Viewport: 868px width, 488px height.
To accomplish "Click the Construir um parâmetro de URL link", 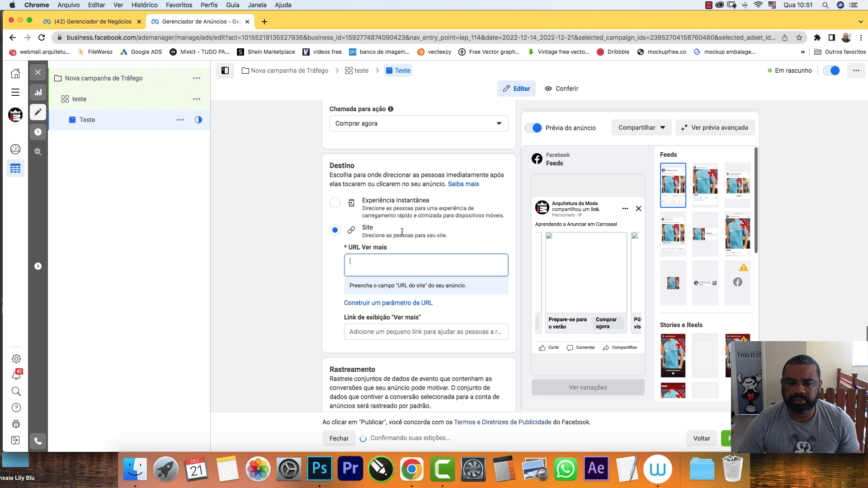I will pos(388,303).
